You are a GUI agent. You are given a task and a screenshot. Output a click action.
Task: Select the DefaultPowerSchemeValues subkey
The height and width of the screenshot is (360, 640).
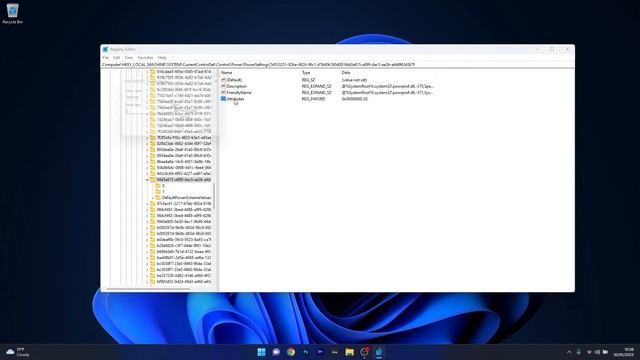187,198
